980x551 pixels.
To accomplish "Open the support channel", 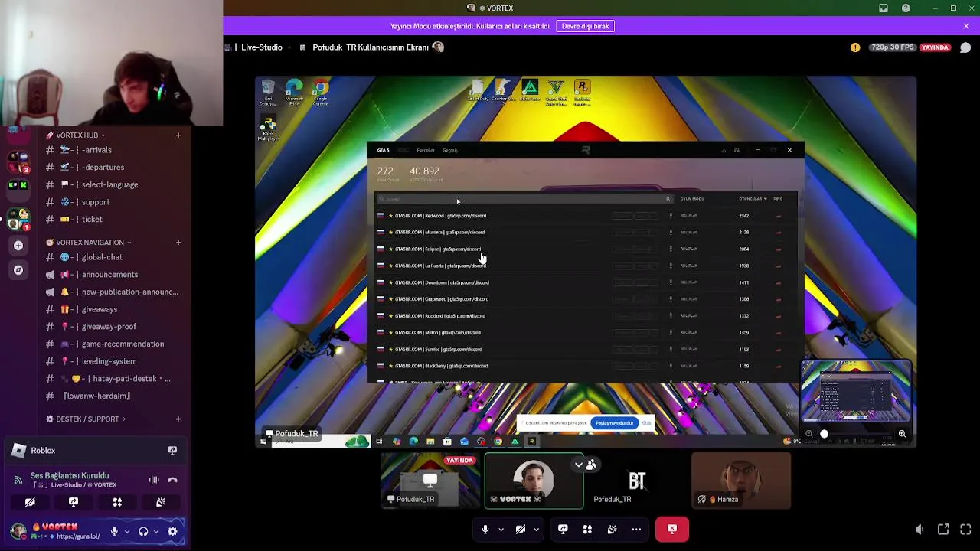I will (x=96, y=202).
